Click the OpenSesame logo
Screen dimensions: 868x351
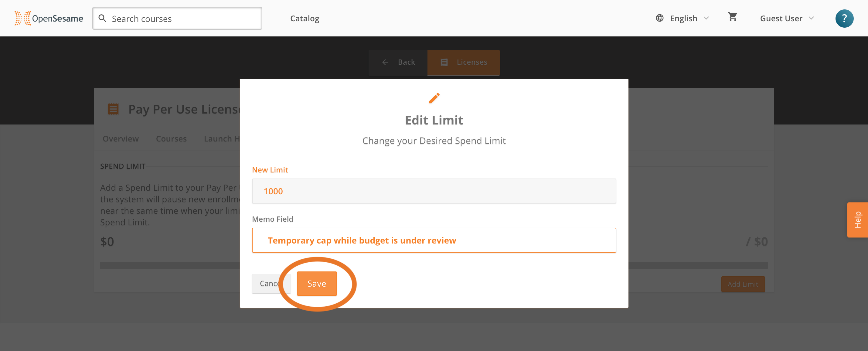click(49, 18)
